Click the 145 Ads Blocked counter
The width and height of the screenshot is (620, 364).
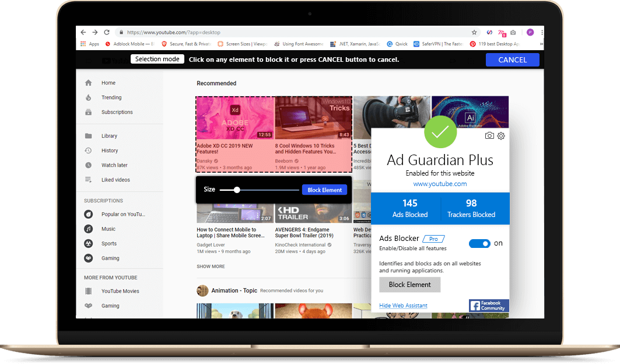pos(410,208)
